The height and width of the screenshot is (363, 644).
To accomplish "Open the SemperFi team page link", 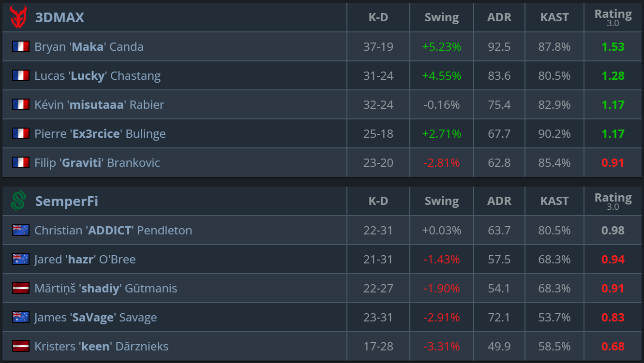I will pos(66,201).
